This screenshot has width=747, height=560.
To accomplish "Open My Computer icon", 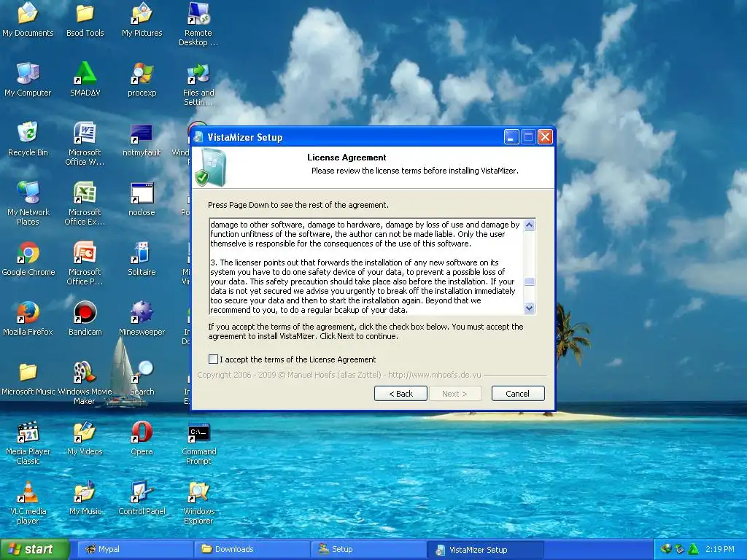I will pyautogui.click(x=28, y=80).
